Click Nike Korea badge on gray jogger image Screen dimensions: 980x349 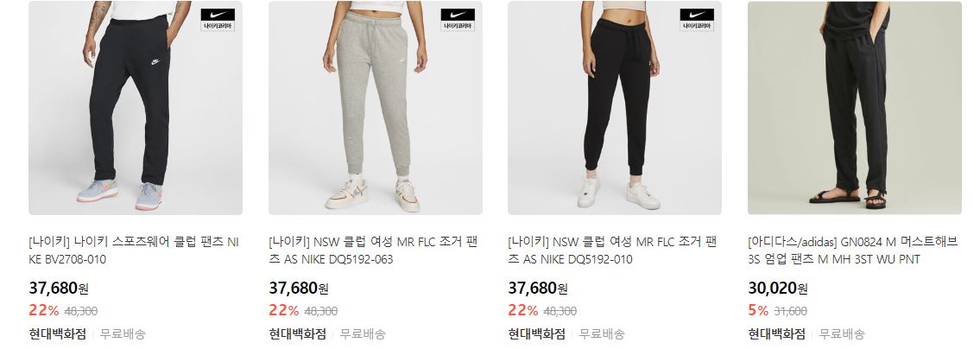coord(458,19)
